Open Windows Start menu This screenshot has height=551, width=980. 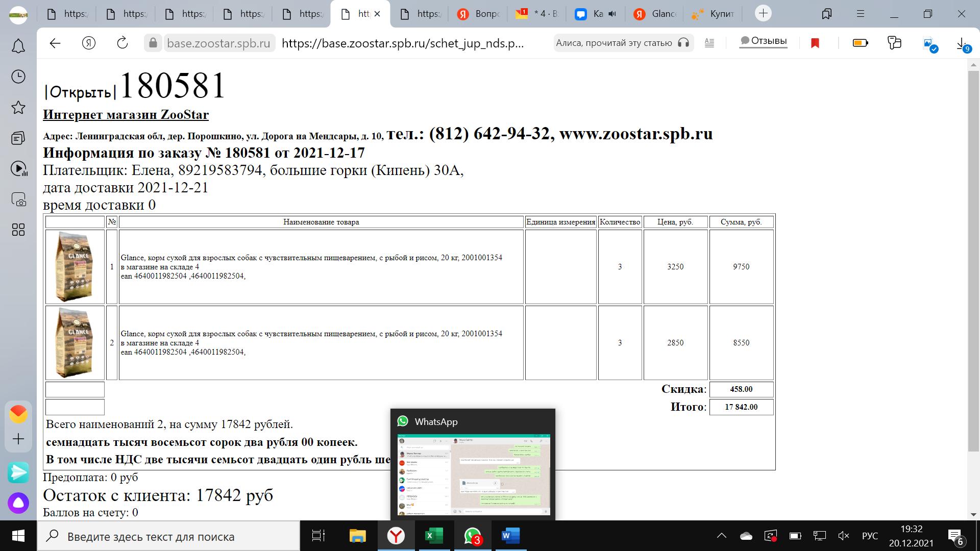coord(18,536)
